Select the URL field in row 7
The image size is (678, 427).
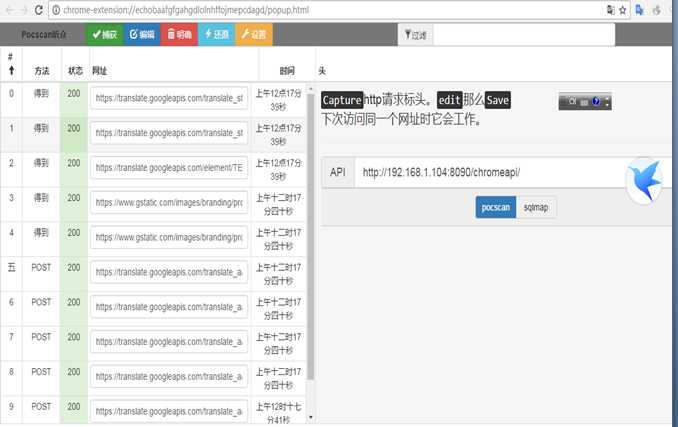pos(169,342)
